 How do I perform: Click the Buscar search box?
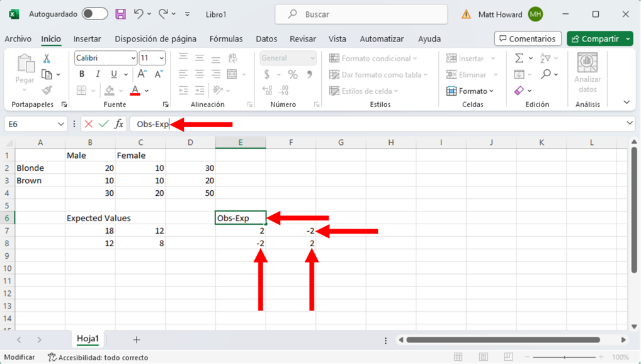(361, 14)
